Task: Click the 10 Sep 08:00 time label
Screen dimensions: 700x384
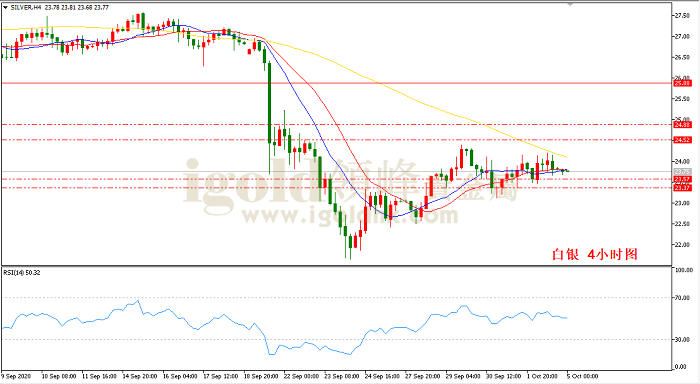Action: (x=58, y=376)
